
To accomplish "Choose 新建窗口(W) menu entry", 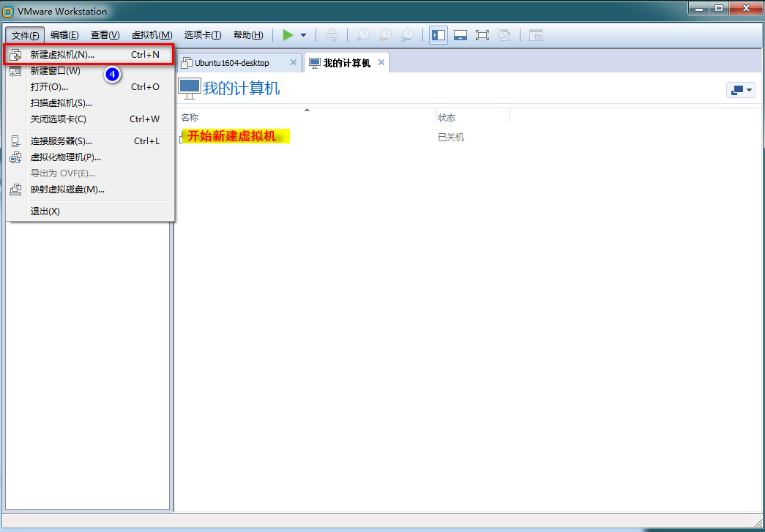I will tap(90, 71).
